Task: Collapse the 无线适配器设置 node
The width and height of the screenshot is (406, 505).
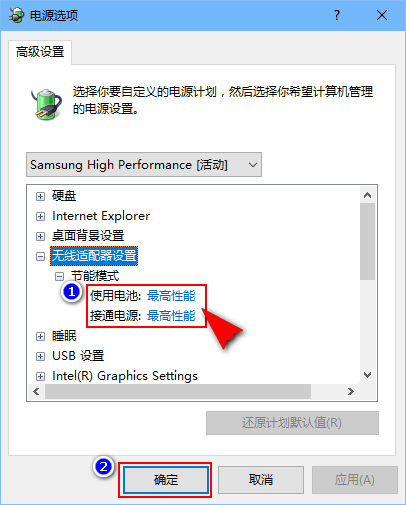Action: (40, 256)
